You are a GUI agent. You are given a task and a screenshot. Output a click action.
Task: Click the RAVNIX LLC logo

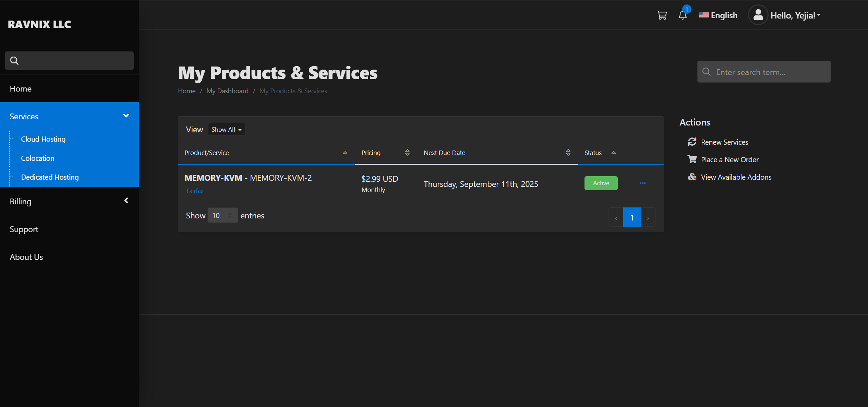[39, 24]
